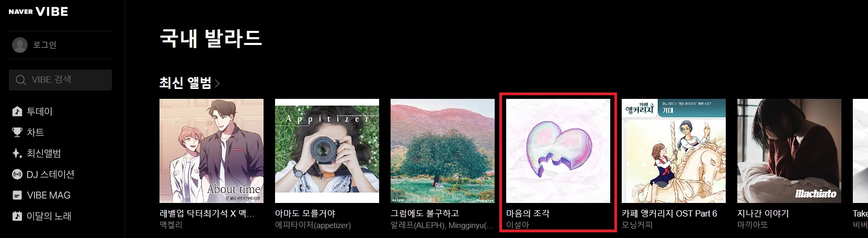Open the 마음의 조각 album cover
The image size is (868, 238).
(558, 151)
